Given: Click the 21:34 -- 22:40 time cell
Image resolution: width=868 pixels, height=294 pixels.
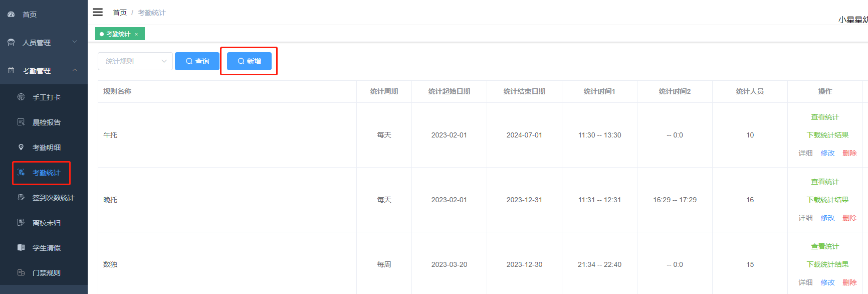Looking at the screenshot, I should pos(599,264).
